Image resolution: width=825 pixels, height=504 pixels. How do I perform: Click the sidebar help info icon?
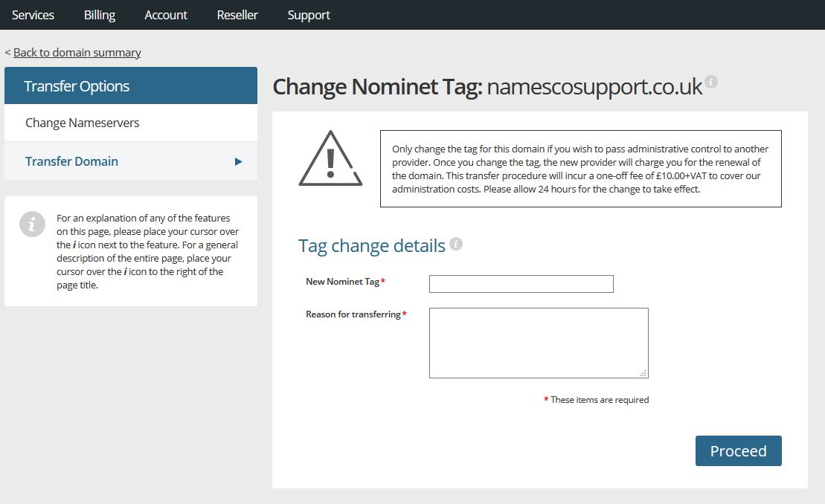[x=32, y=224]
